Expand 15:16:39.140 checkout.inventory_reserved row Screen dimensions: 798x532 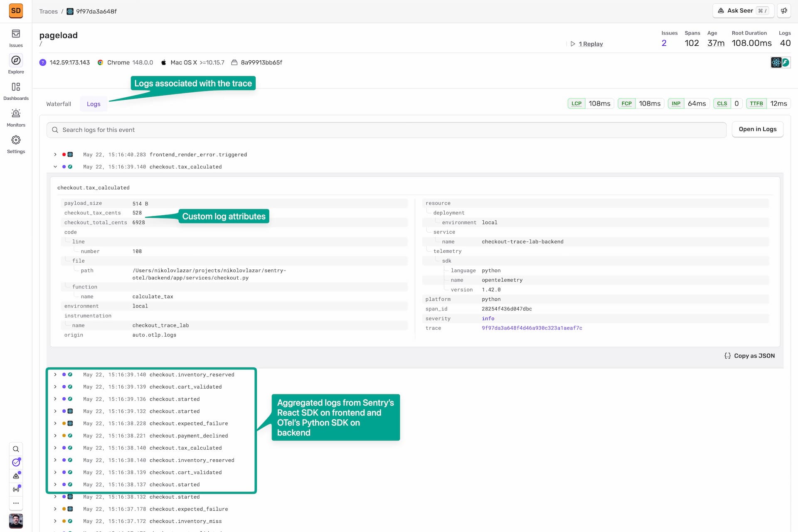pyautogui.click(x=55, y=374)
